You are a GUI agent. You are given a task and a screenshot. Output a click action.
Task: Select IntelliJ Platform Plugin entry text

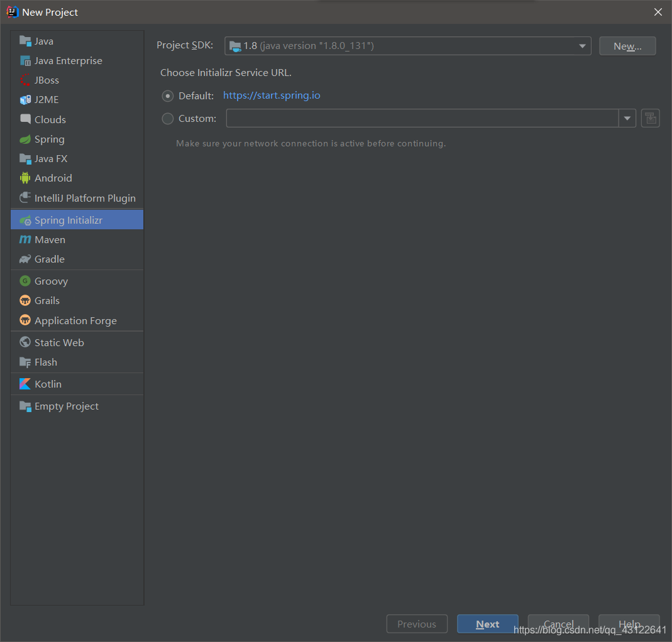[x=85, y=199]
